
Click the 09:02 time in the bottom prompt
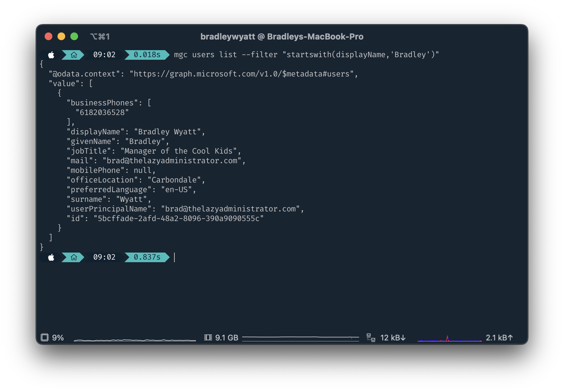(x=104, y=257)
